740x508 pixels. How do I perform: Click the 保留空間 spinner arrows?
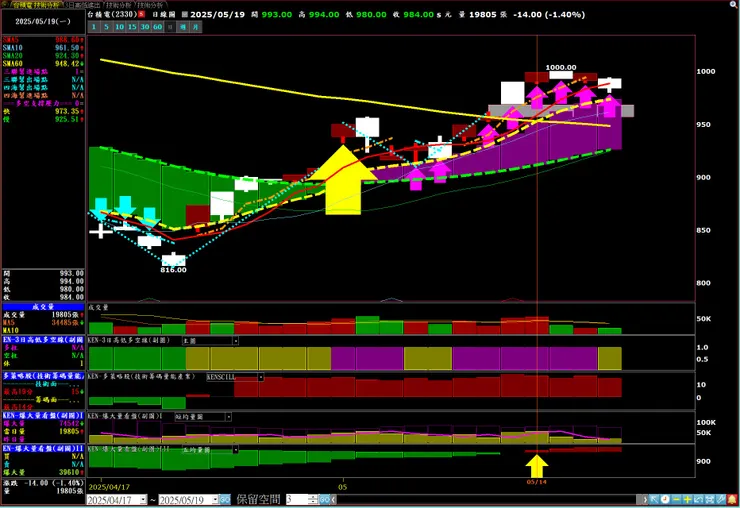[x=313, y=500]
